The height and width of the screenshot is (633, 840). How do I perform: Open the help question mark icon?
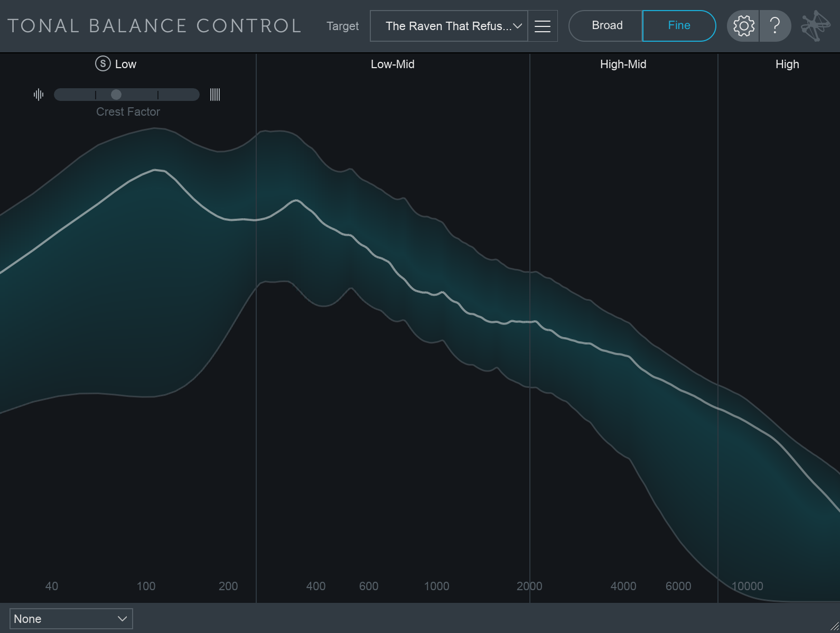tap(775, 26)
